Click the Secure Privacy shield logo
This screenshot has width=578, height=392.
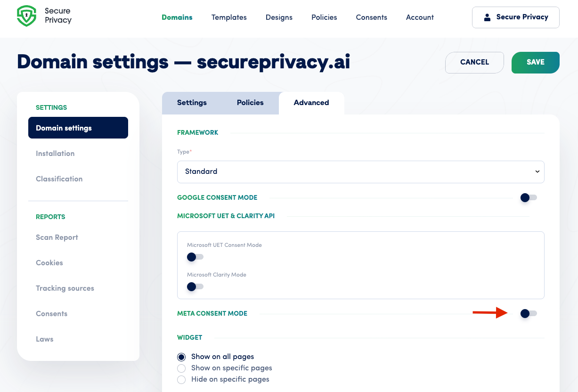pyautogui.click(x=26, y=16)
